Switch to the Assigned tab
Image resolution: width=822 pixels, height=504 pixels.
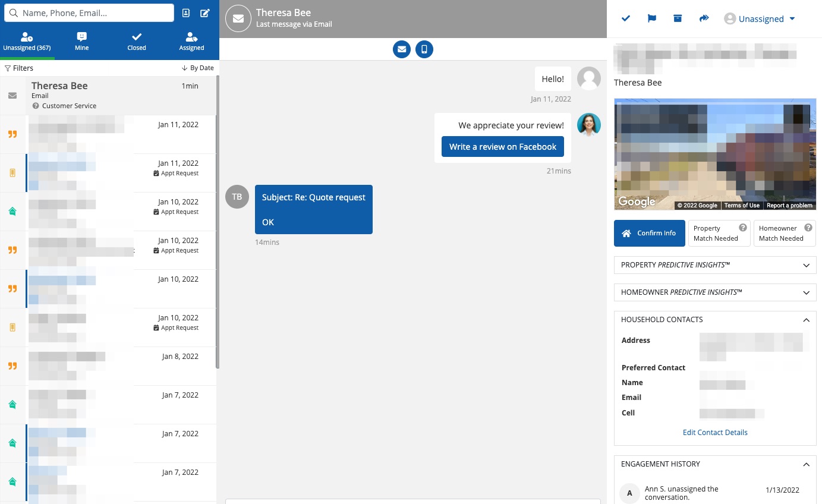pyautogui.click(x=191, y=42)
